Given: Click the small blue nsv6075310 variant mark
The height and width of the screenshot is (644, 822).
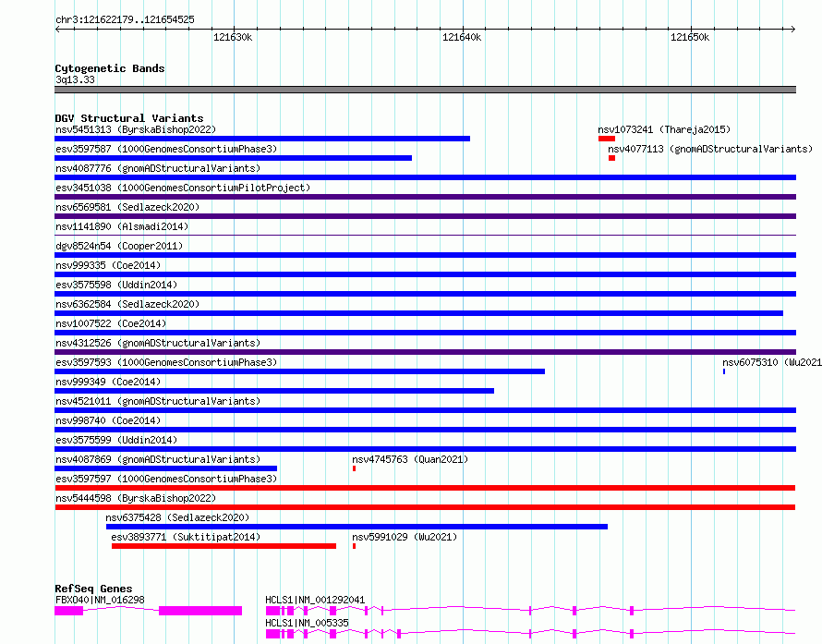Looking at the screenshot, I should 724,371.
